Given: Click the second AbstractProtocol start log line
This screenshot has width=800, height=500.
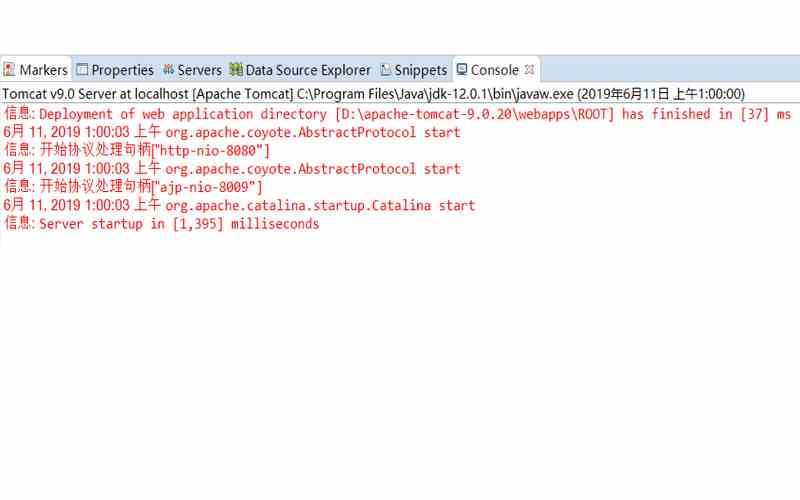Looking at the screenshot, I should pos(232,168).
